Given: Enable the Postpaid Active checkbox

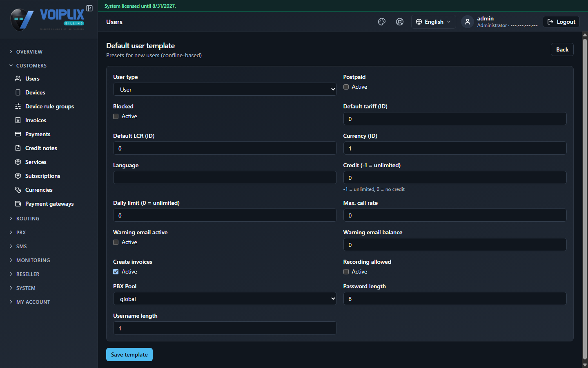Looking at the screenshot, I should point(346,87).
